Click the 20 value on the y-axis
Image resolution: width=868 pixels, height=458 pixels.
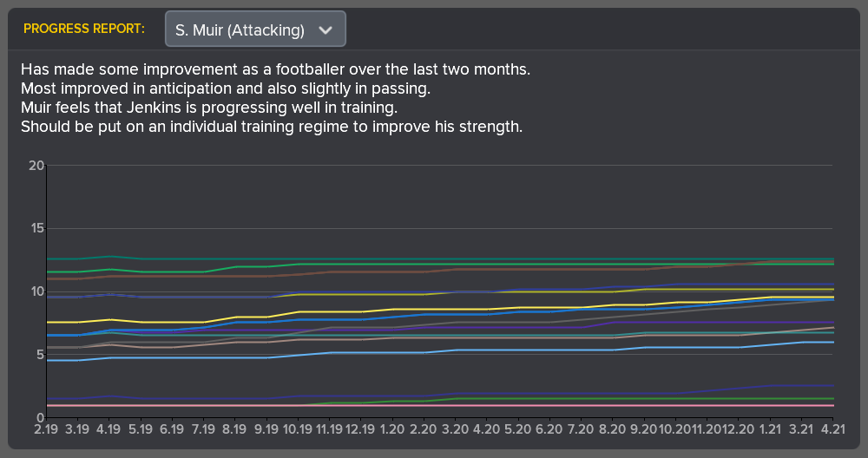(36, 166)
